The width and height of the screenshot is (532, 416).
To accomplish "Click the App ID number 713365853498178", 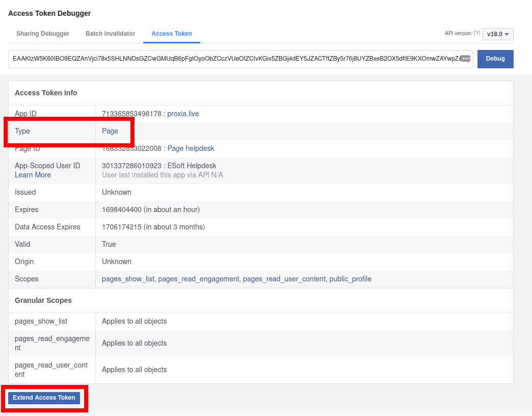I will 131,114.
